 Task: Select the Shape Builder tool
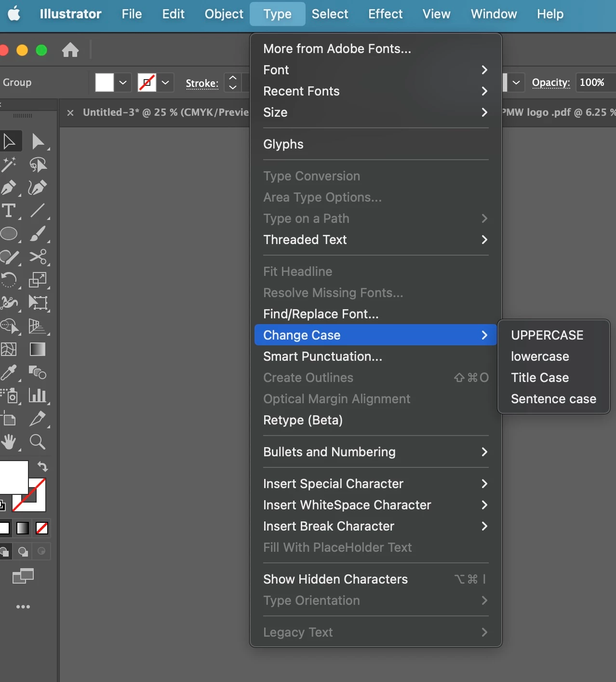[x=10, y=327]
